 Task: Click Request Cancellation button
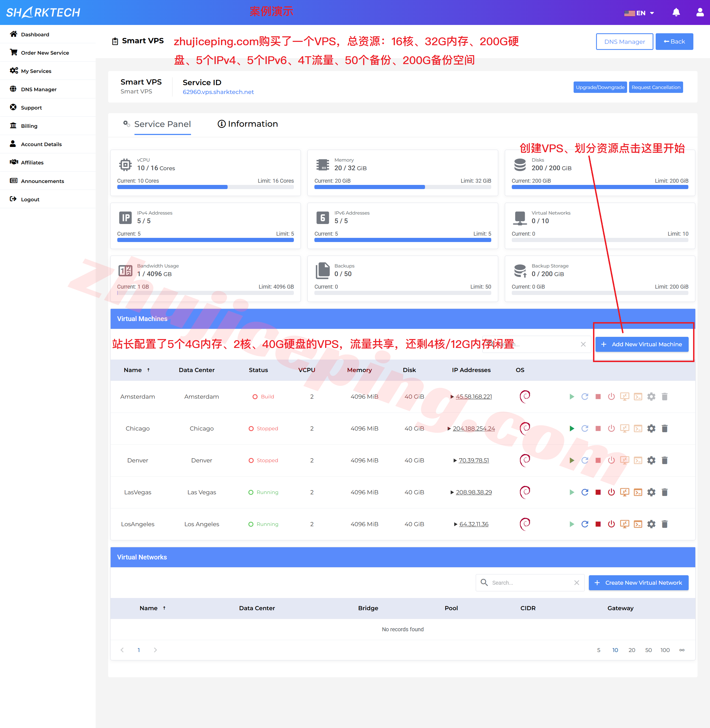pyautogui.click(x=656, y=87)
